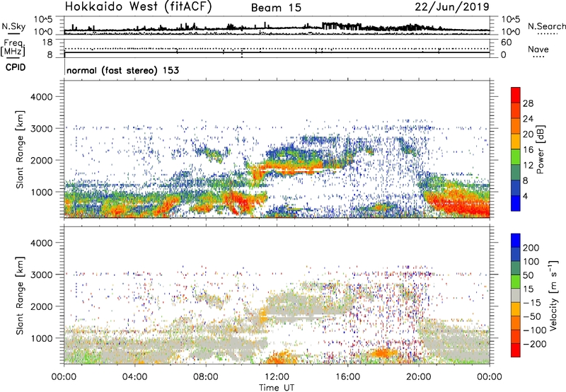
Task: Click "Slant Range [km]" label of power panel
Action: click(x=20, y=149)
